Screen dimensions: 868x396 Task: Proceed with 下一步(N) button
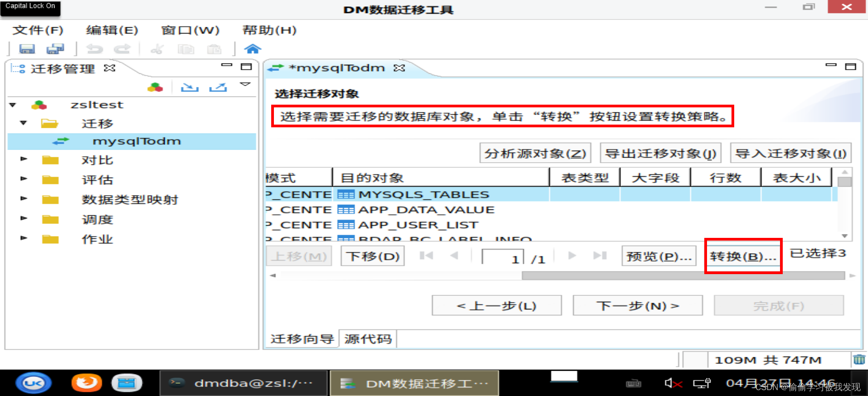[x=638, y=306]
